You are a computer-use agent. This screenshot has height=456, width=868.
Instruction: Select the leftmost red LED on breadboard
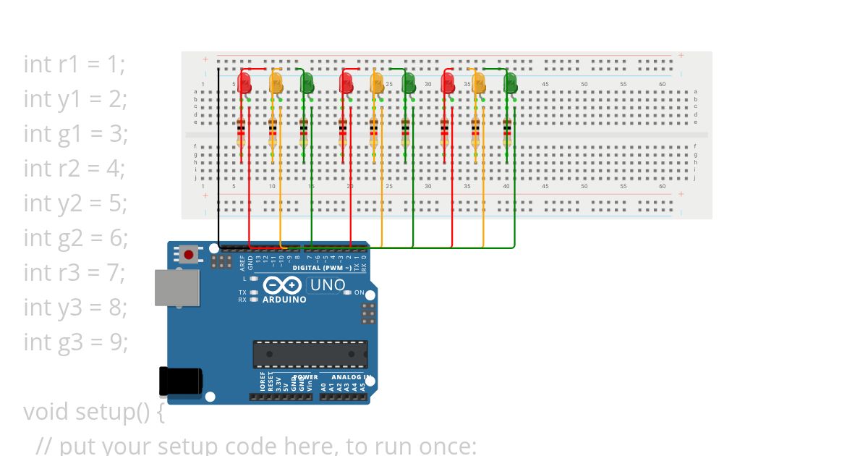point(244,83)
